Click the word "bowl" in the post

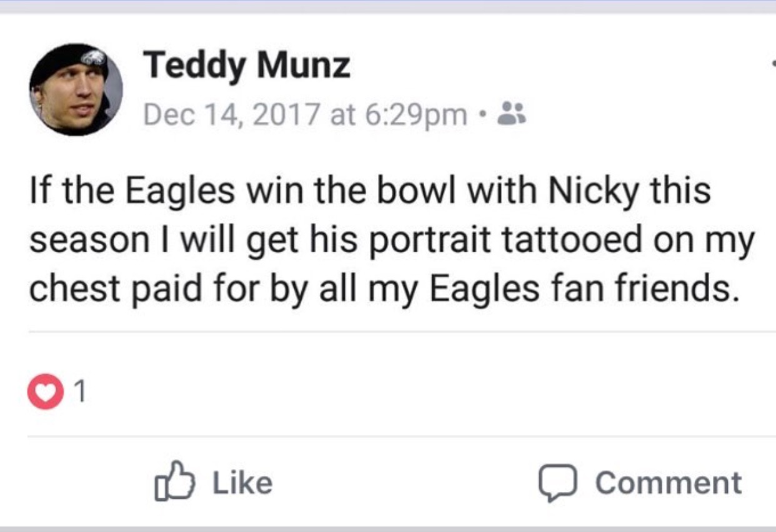(425, 191)
